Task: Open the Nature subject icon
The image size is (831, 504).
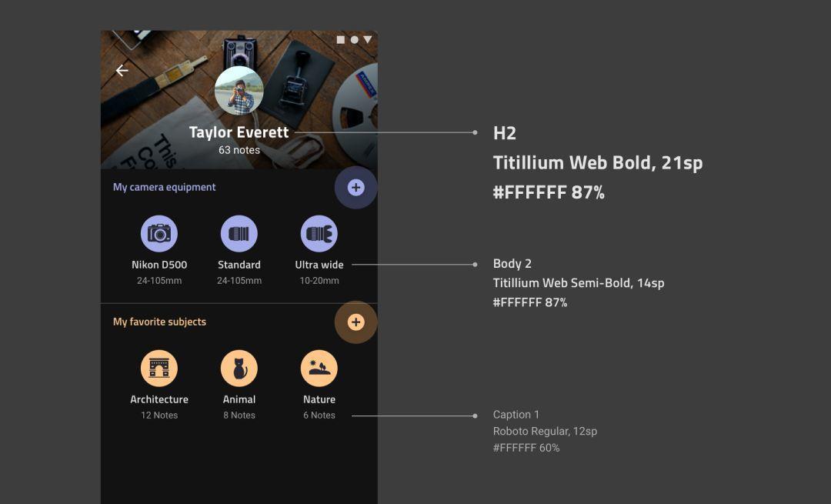Action: (319, 369)
